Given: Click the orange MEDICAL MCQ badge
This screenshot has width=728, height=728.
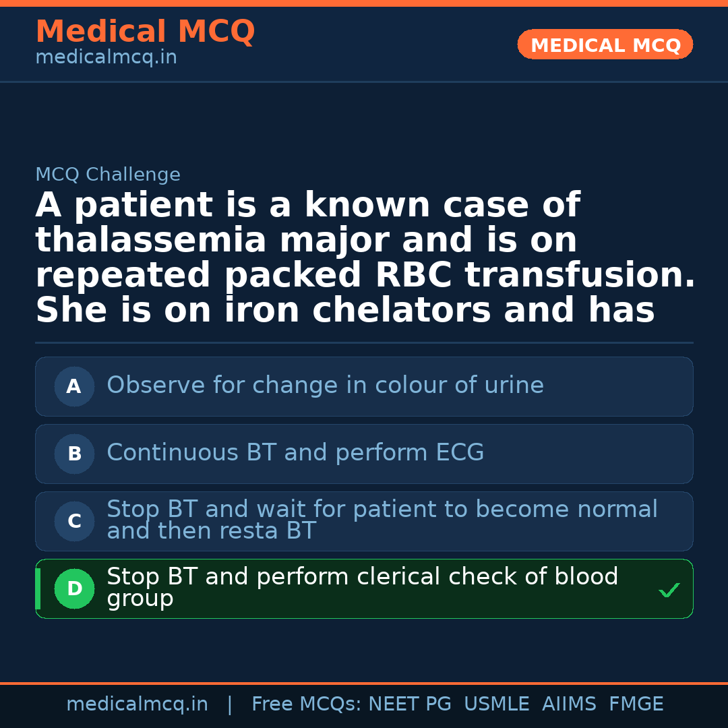Looking at the screenshot, I should [605, 44].
